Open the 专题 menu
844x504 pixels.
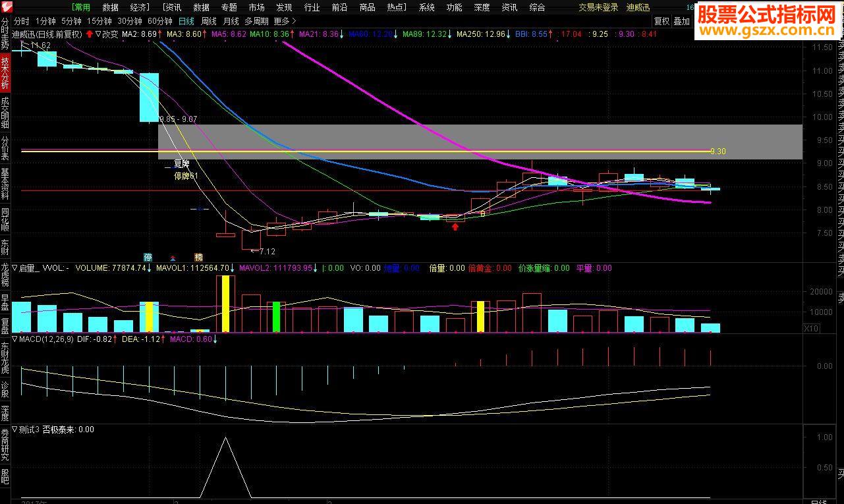click(x=229, y=7)
